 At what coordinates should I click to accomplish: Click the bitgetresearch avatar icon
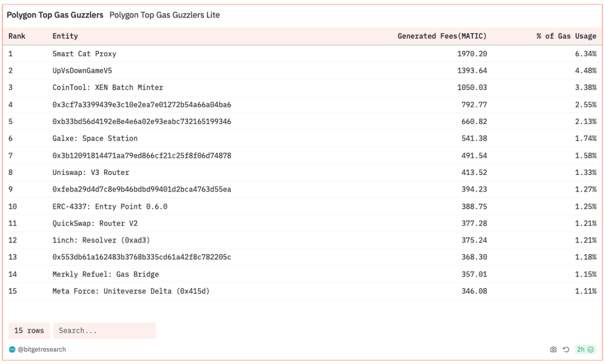coord(12,349)
